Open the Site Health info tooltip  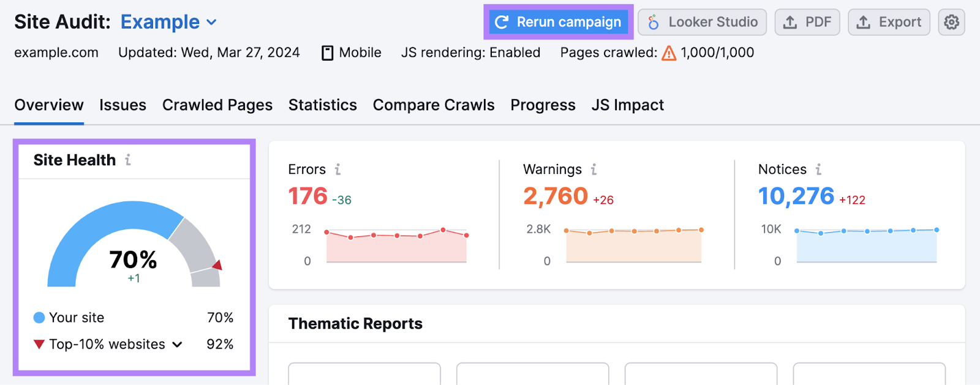(x=128, y=160)
